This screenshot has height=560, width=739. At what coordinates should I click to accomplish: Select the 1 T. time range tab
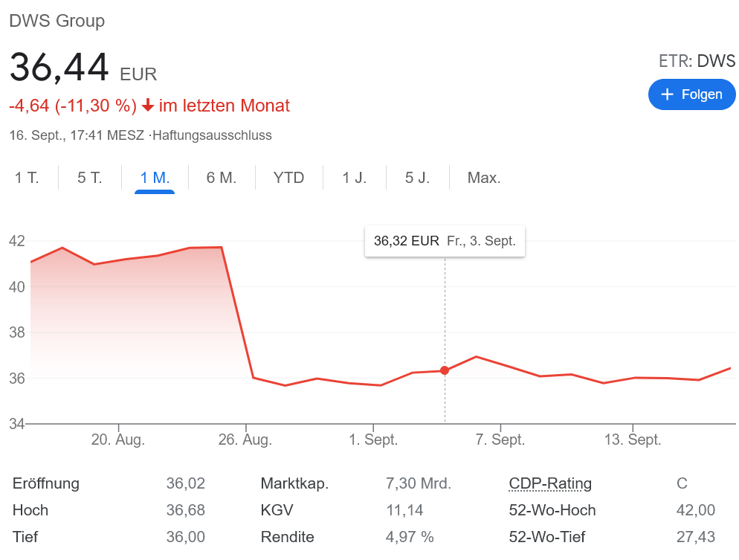(27, 178)
